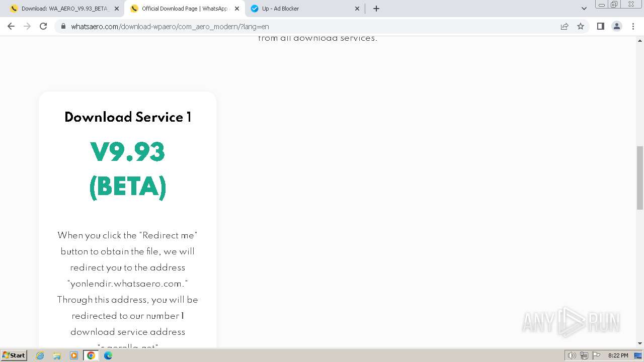
Task: Go forward to next page
Action: pos(27,26)
